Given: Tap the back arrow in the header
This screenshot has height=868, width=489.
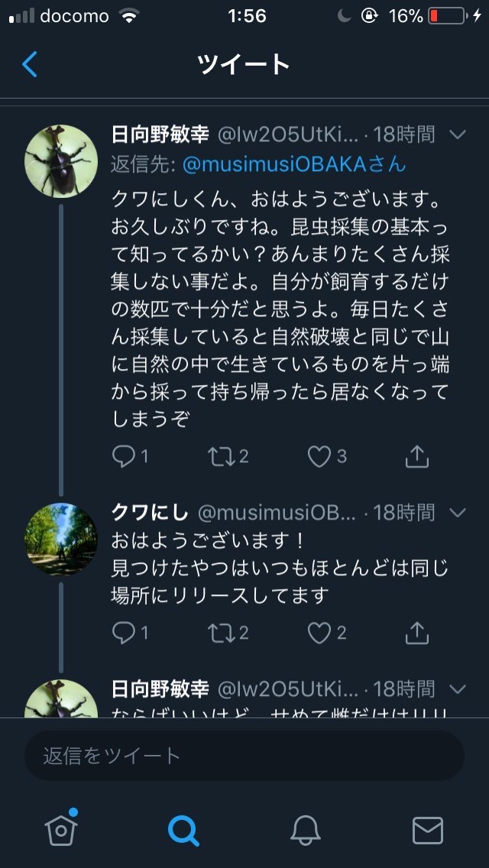Looking at the screenshot, I should coord(30,64).
